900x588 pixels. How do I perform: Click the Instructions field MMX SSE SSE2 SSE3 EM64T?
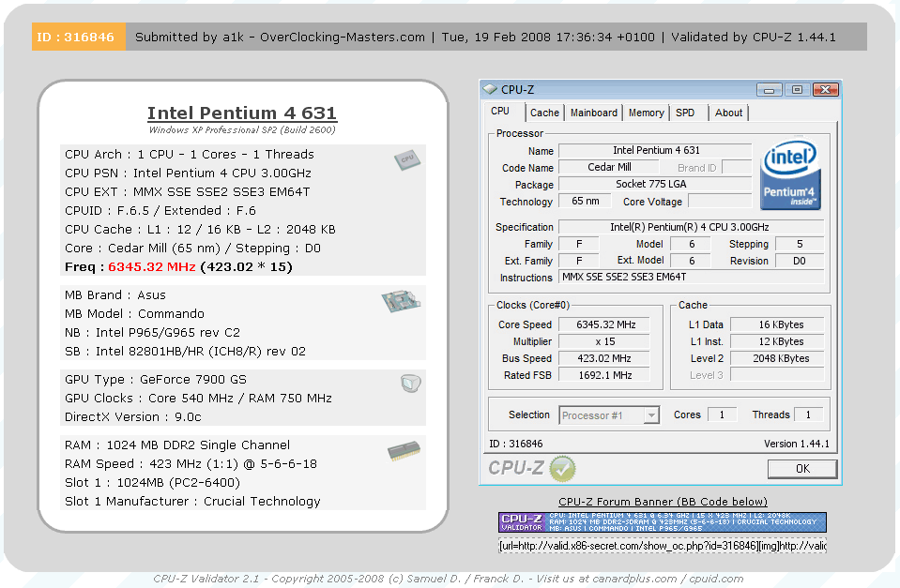pyautogui.click(x=691, y=277)
